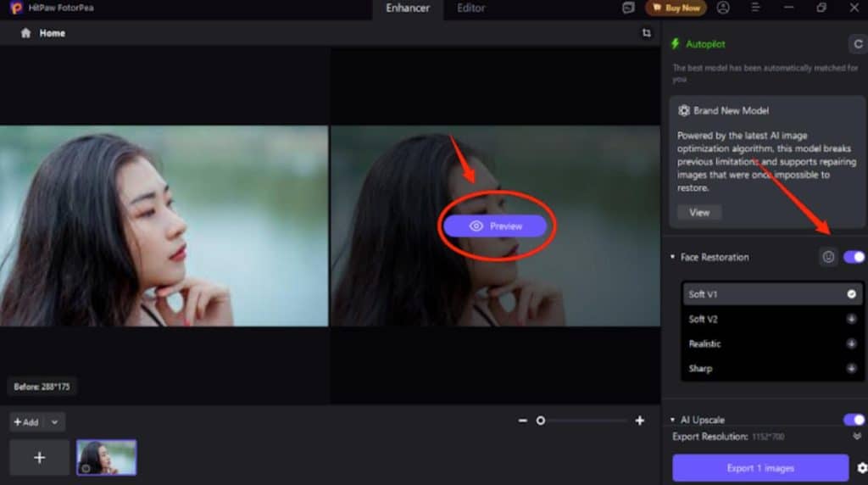This screenshot has width=868, height=485.
Task: Refresh the Autopilot model with reload icon
Action: 858,44
